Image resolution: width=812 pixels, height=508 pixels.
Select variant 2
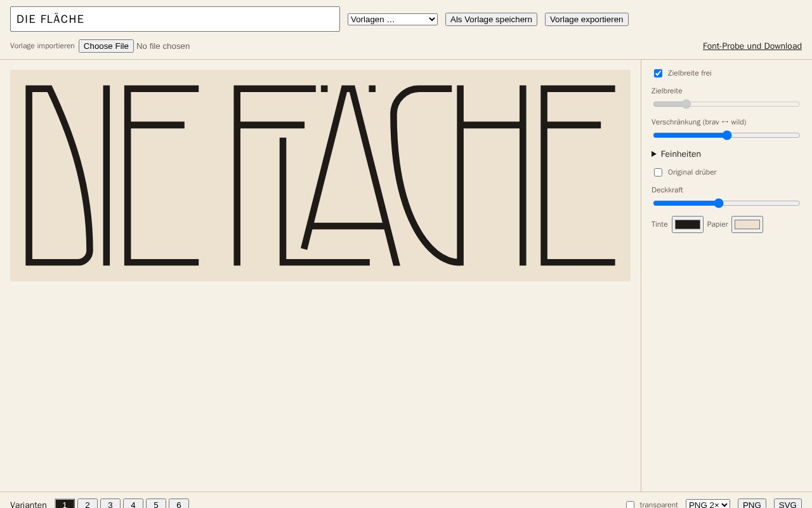coord(88,504)
